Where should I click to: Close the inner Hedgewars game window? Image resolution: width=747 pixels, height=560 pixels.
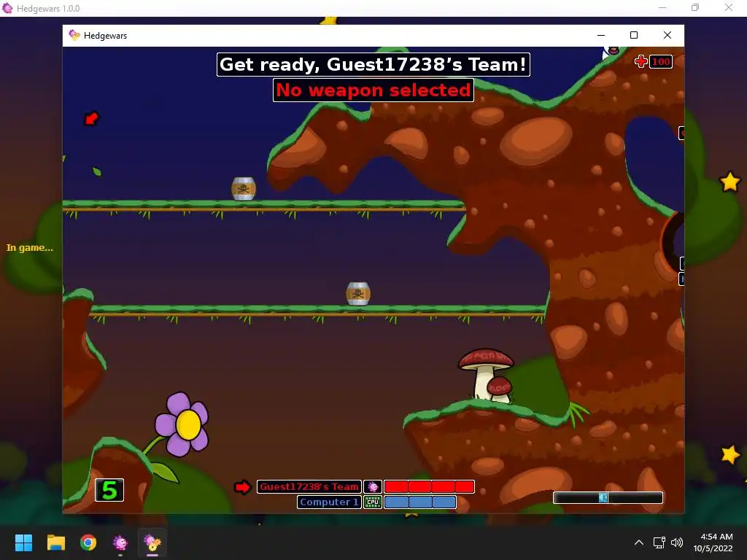667,35
